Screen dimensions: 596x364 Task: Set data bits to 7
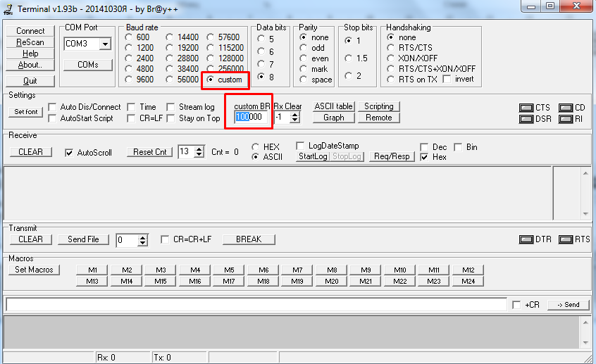pos(261,64)
